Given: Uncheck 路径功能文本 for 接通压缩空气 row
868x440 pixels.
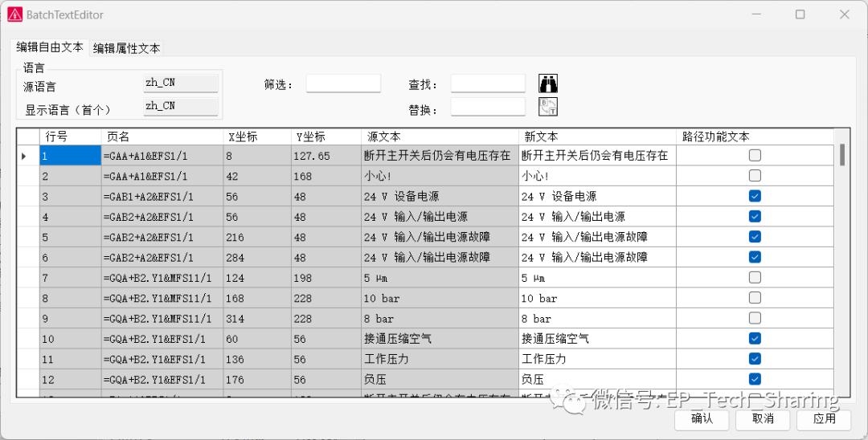Looking at the screenshot, I should pos(755,338).
